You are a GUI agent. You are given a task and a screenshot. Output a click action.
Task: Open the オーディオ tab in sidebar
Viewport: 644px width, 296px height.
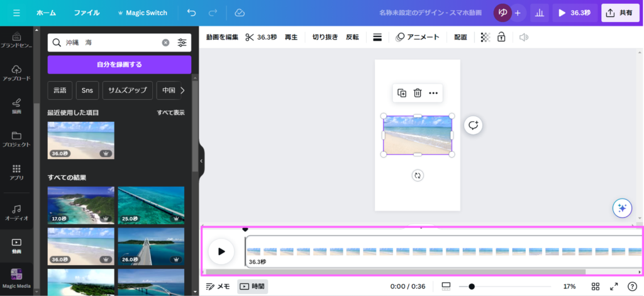point(16,212)
